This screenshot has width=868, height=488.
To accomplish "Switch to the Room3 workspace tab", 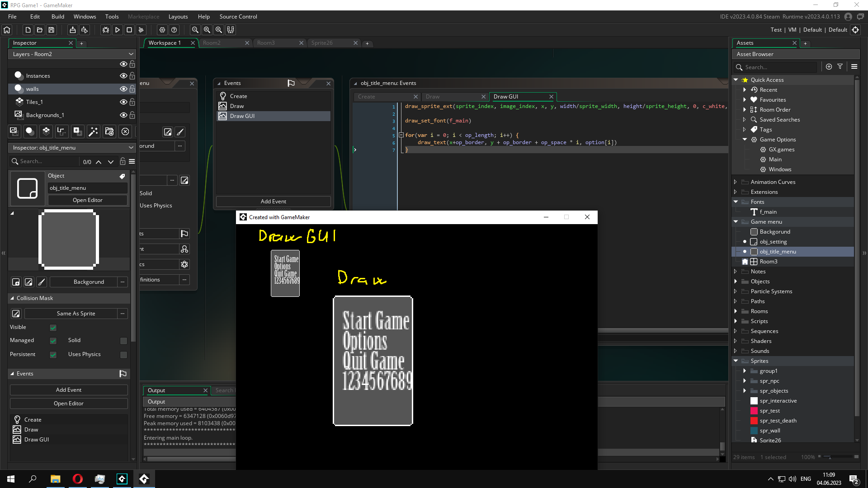I will (x=266, y=43).
